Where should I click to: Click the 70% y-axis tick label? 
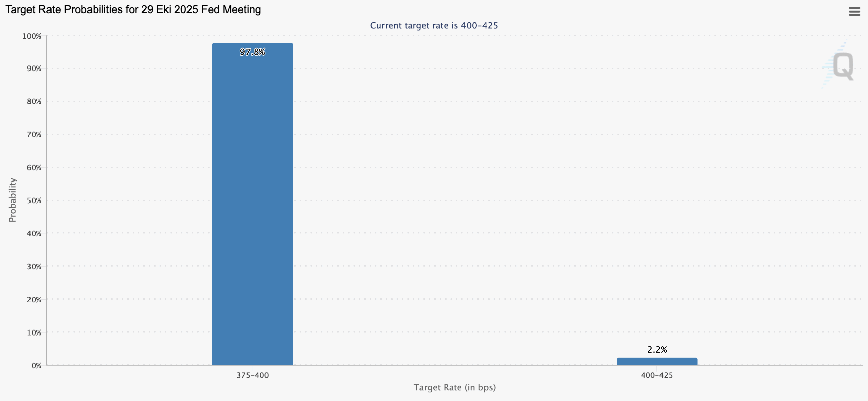34,135
